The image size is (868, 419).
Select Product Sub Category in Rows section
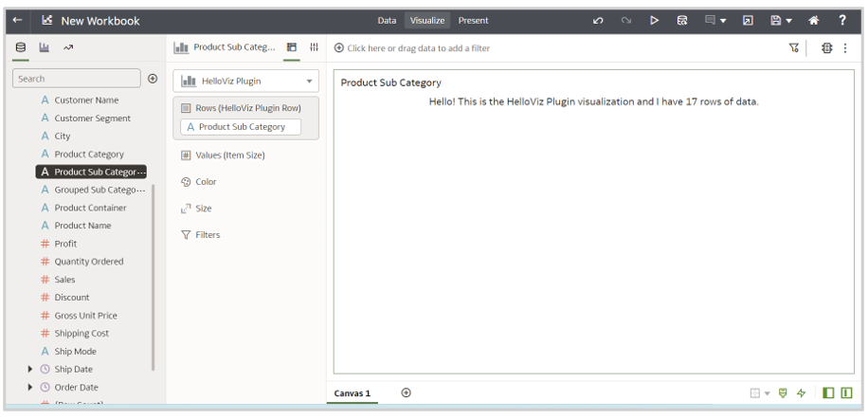tap(241, 127)
